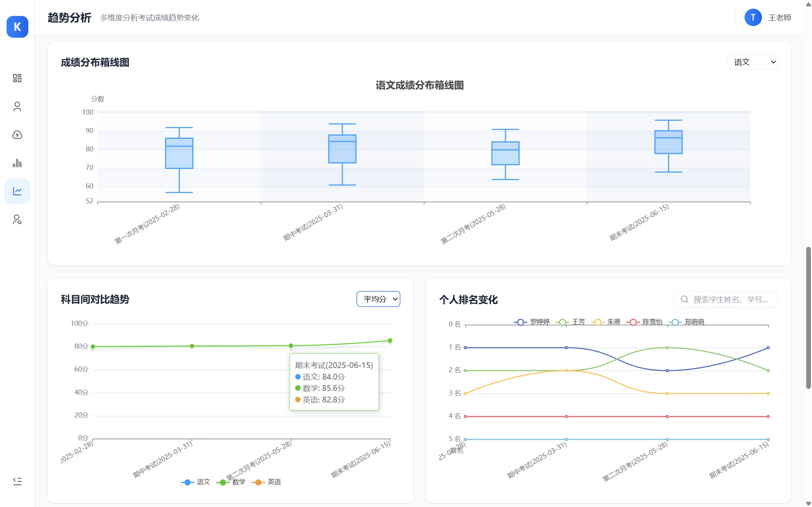Select the trend line chart sidebar icon
812x507 pixels.
(17, 191)
